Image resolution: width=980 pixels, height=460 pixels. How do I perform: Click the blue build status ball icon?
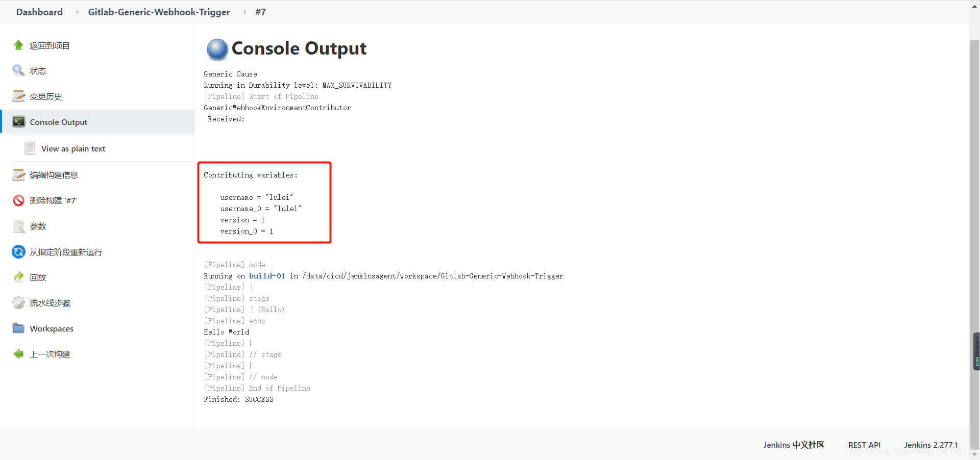pyautogui.click(x=217, y=49)
